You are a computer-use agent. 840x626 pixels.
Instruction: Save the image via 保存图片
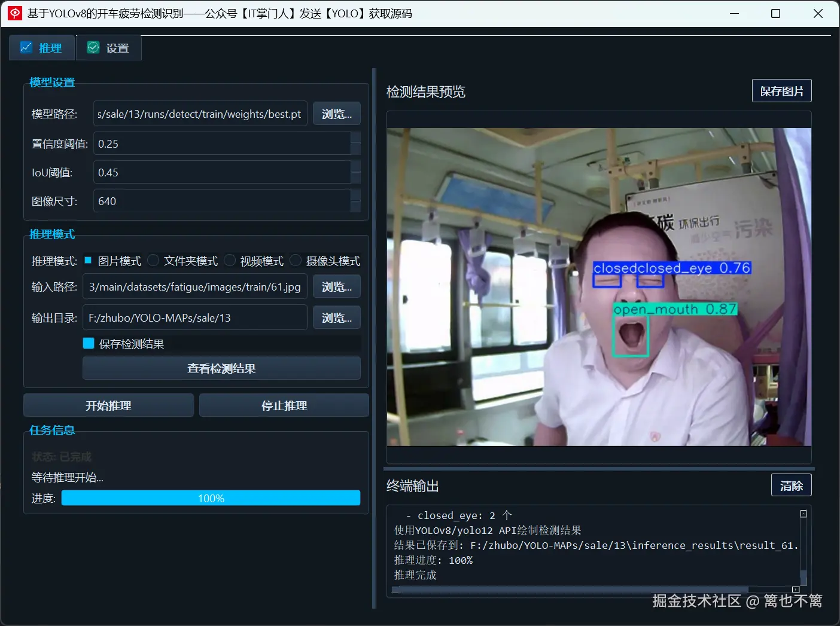coord(781,91)
